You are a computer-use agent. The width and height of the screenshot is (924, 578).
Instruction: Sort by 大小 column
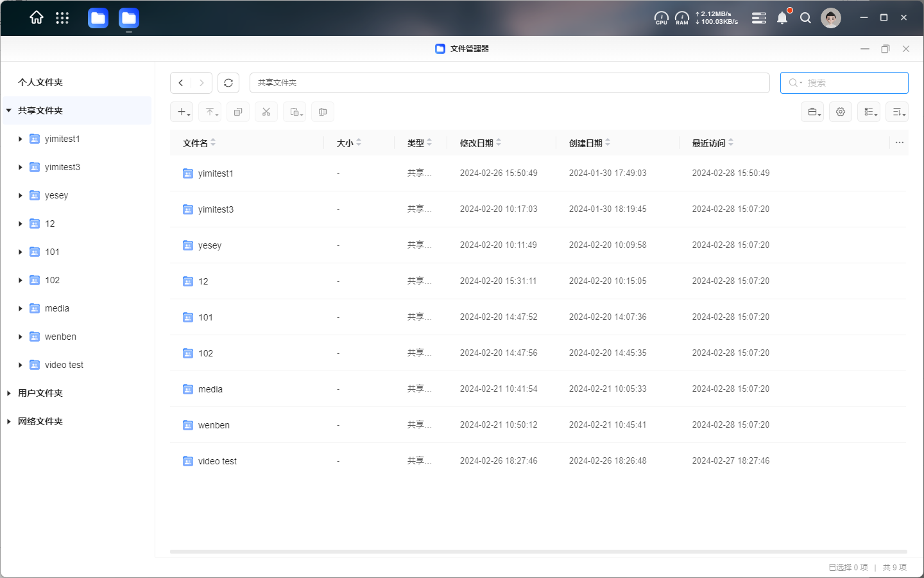tap(349, 143)
